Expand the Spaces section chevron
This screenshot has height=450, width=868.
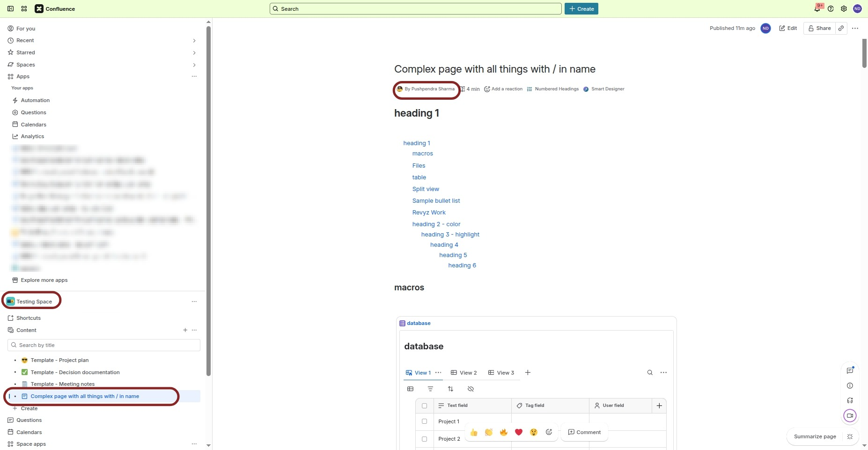[x=194, y=65]
